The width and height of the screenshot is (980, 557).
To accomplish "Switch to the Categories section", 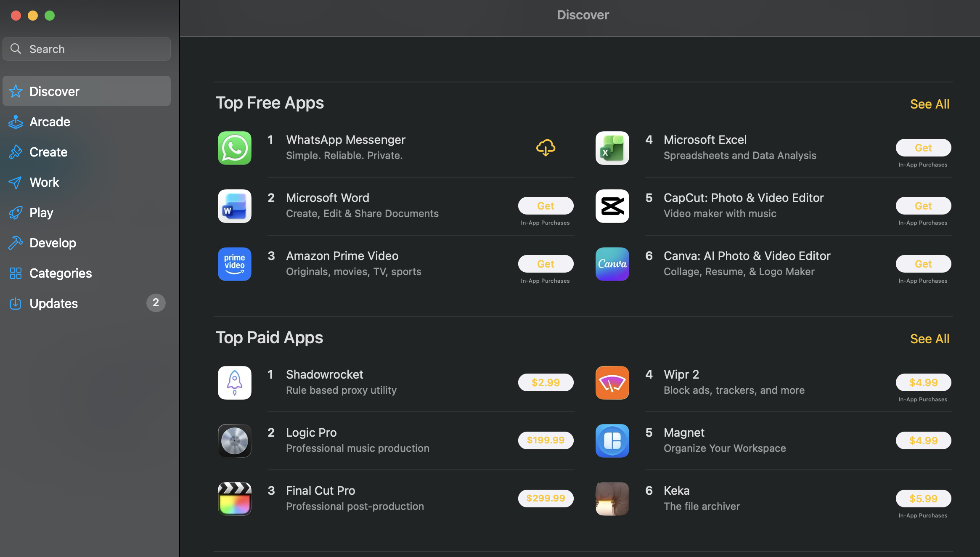I will (x=60, y=273).
